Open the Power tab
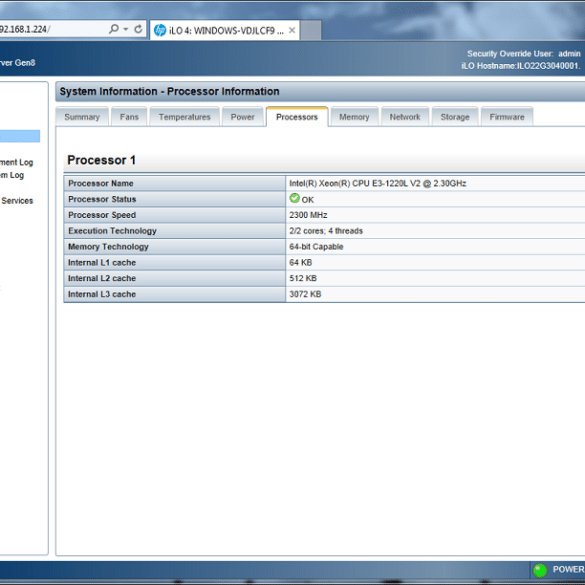Image resolution: width=585 pixels, height=585 pixels. click(x=243, y=117)
